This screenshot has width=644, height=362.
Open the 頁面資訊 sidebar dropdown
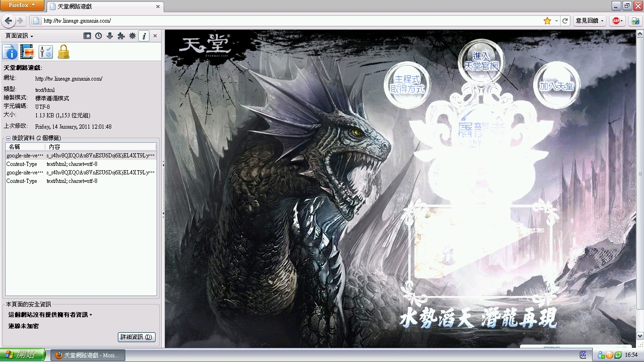point(19,36)
